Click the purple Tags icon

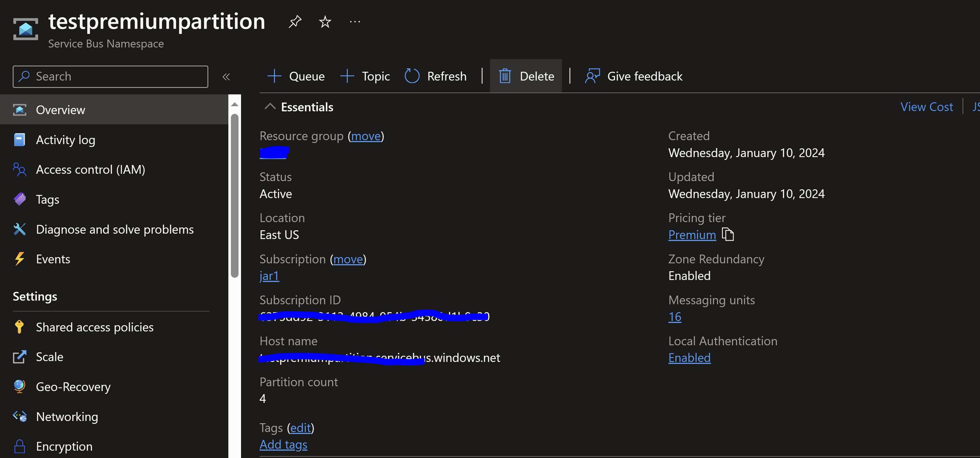click(x=19, y=199)
